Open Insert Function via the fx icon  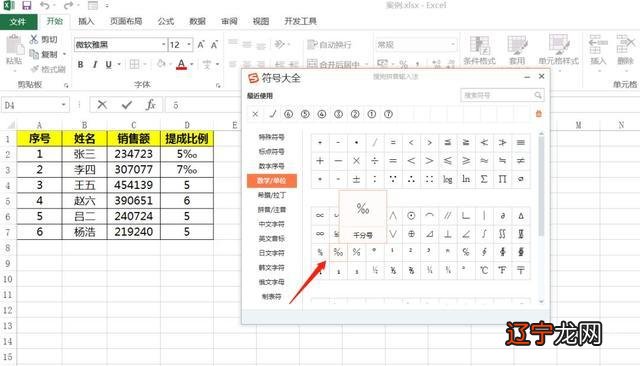coord(151,105)
